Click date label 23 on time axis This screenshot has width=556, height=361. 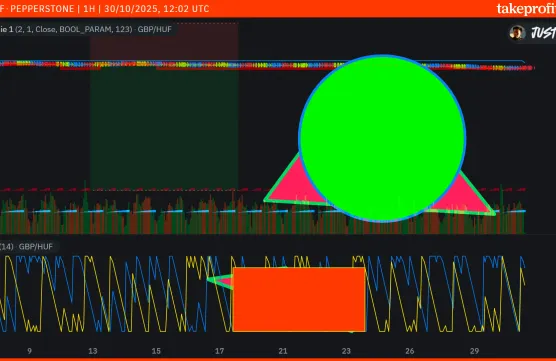[346, 351]
